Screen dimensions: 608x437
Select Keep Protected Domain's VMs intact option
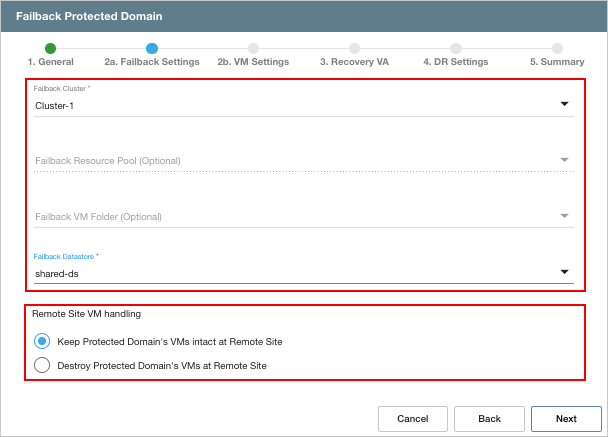pyautogui.click(x=42, y=341)
